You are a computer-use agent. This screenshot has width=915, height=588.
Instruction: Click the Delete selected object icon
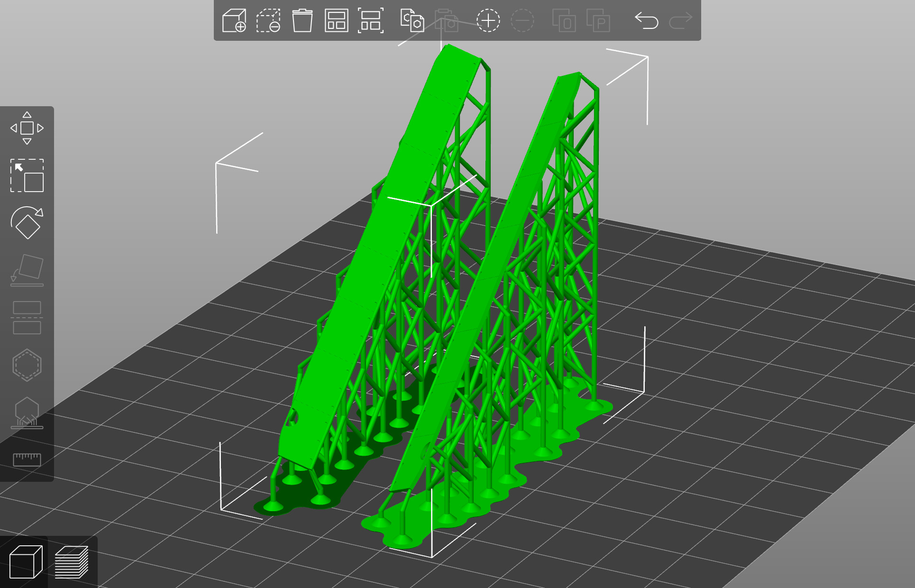[x=268, y=20]
